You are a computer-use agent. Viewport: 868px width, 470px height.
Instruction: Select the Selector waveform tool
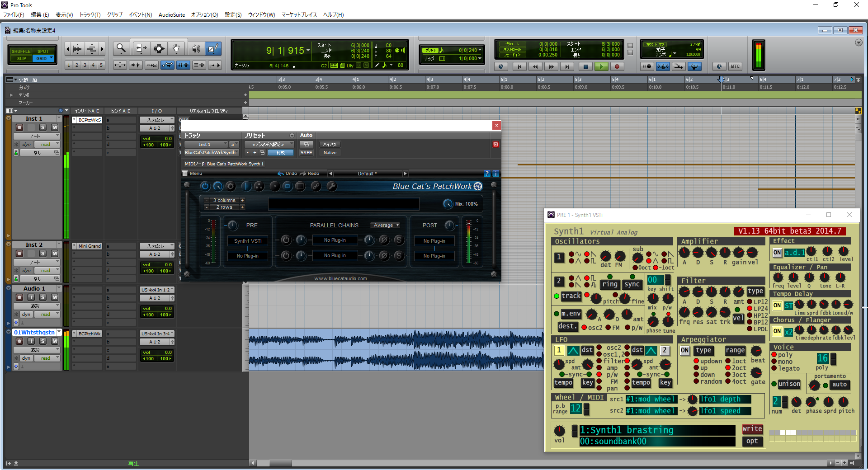[x=158, y=48]
